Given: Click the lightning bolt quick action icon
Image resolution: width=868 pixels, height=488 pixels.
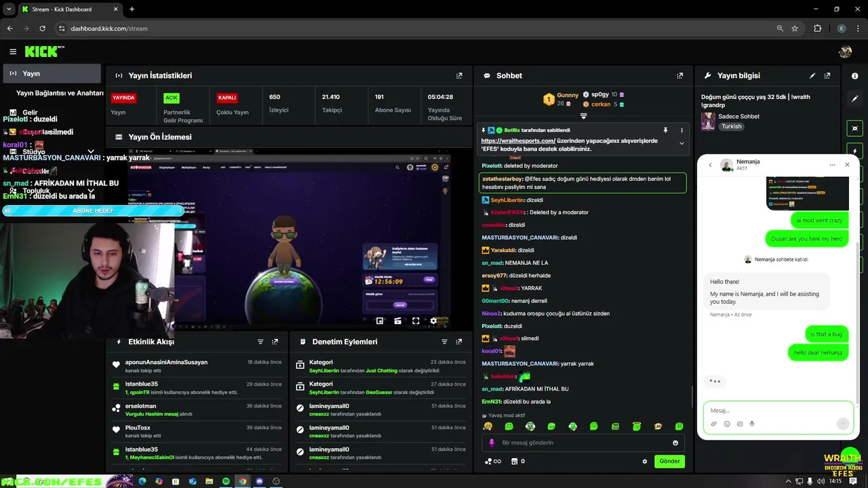Looking at the screenshot, I should 854,151.
